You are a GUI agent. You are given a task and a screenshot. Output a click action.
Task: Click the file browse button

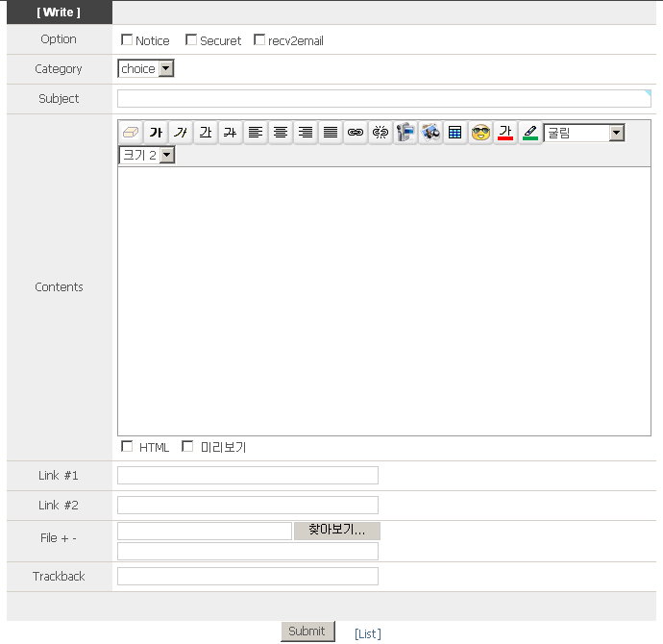click(336, 531)
